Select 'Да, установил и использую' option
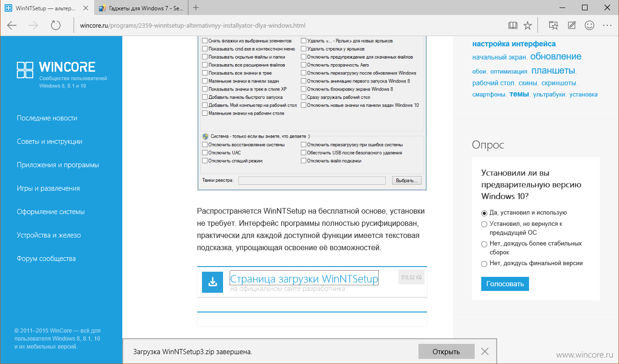Screen dimensions: 619x364 pyautogui.click(x=485, y=213)
